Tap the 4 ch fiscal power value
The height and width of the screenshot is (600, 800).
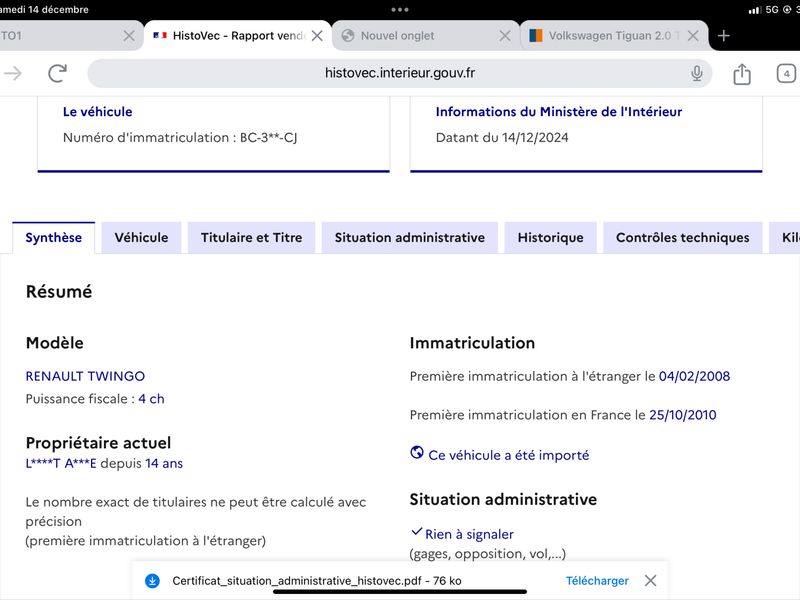tap(152, 398)
